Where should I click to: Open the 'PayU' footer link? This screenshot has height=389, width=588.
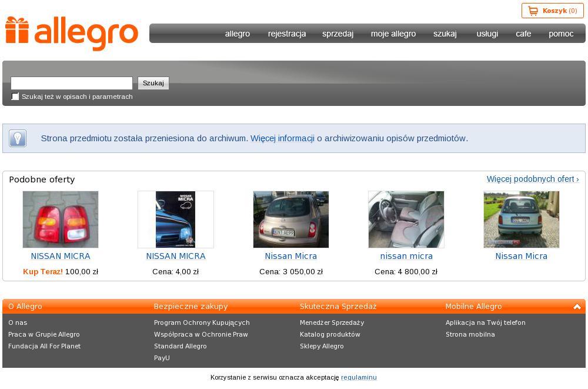(x=162, y=358)
